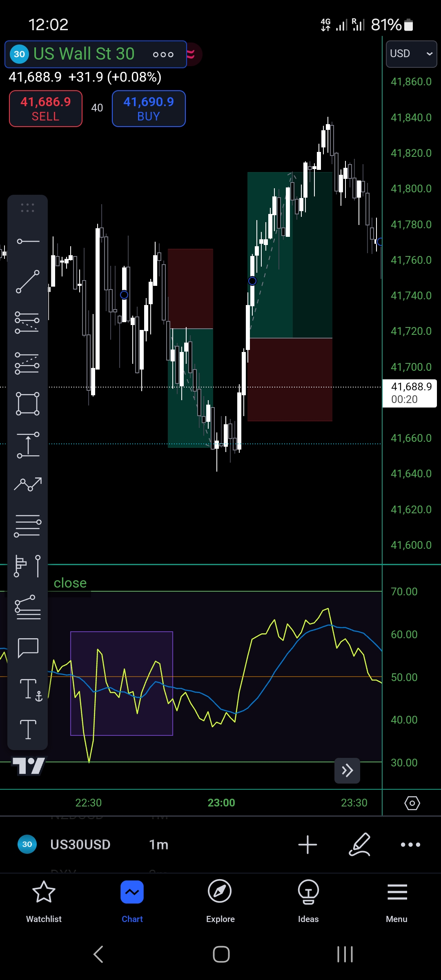
Task: Open chart settings hexagon icon
Action: pos(412,803)
